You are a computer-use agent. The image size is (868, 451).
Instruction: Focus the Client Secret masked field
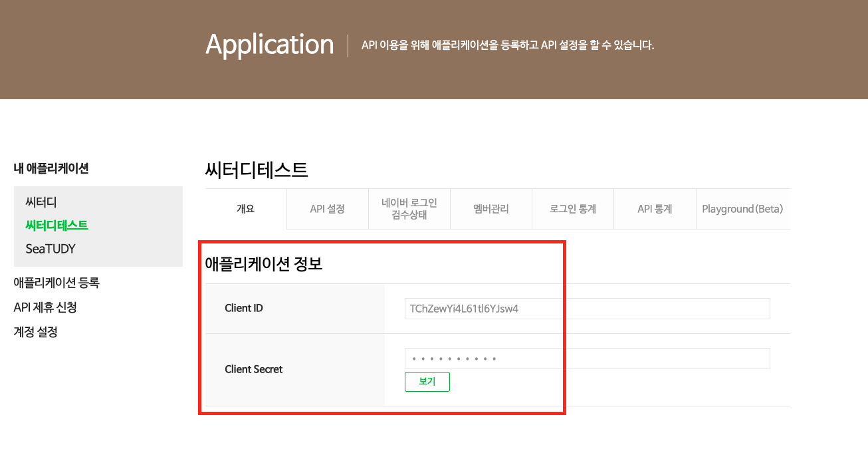(587, 359)
